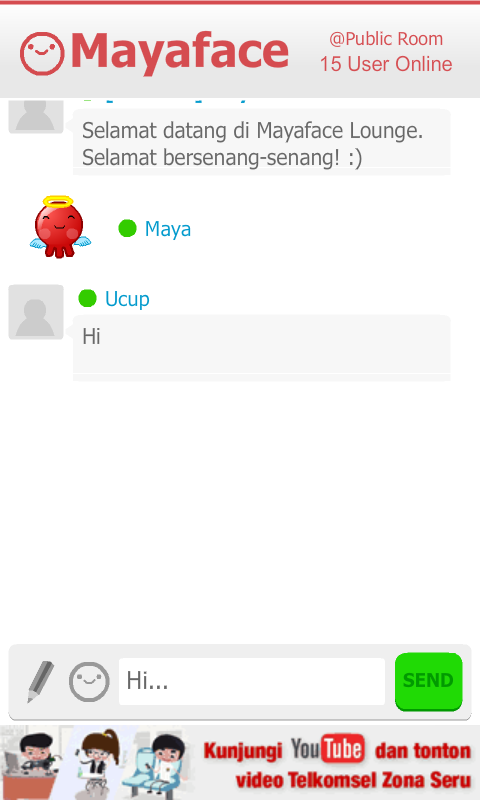Open the YouTube Telkomsel Zona Seru banner

(x=240, y=762)
